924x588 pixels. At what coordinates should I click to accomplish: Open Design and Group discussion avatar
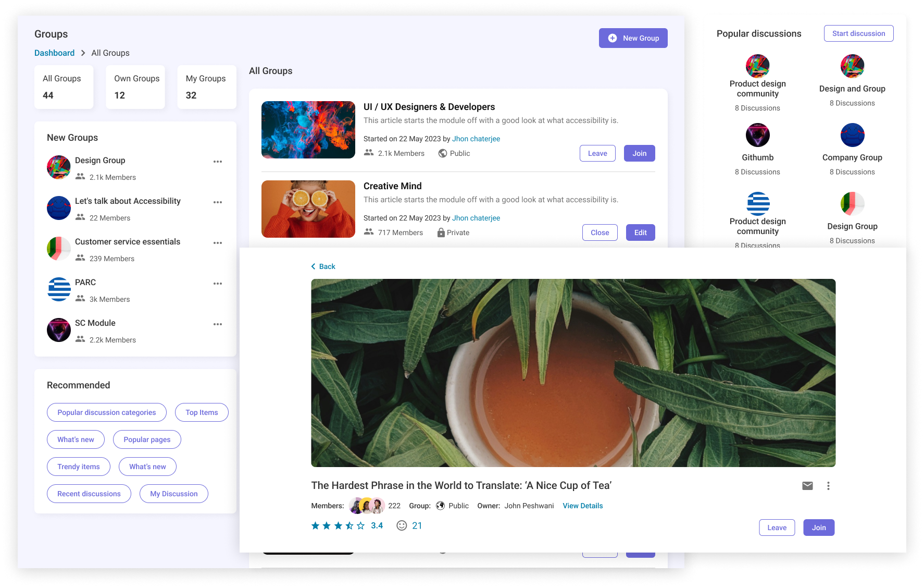pyautogui.click(x=853, y=66)
